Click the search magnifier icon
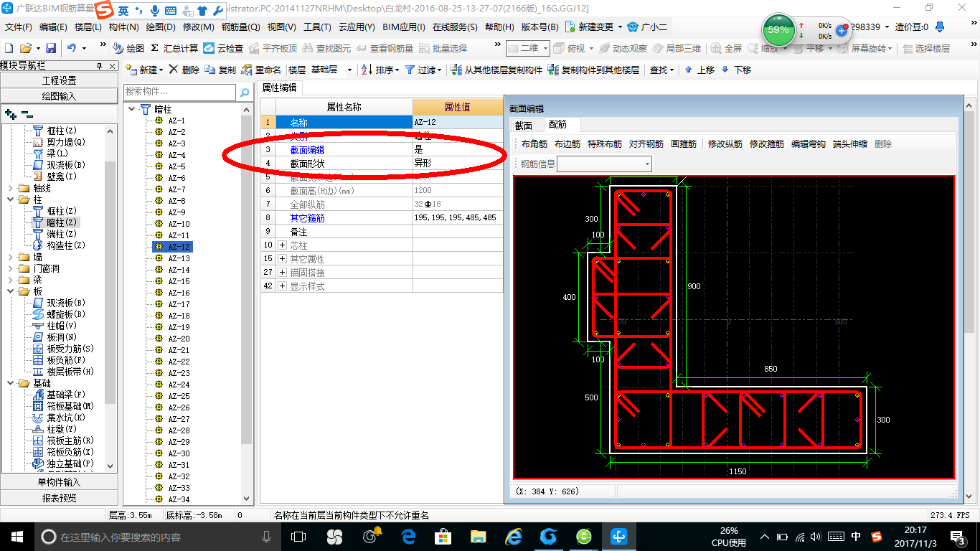The width and height of the screenshot is (980, 551). click(245, 92)
